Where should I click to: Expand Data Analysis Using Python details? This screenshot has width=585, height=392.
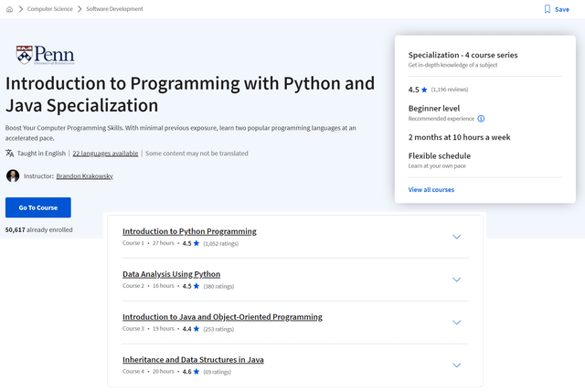(x=457, y=280)
